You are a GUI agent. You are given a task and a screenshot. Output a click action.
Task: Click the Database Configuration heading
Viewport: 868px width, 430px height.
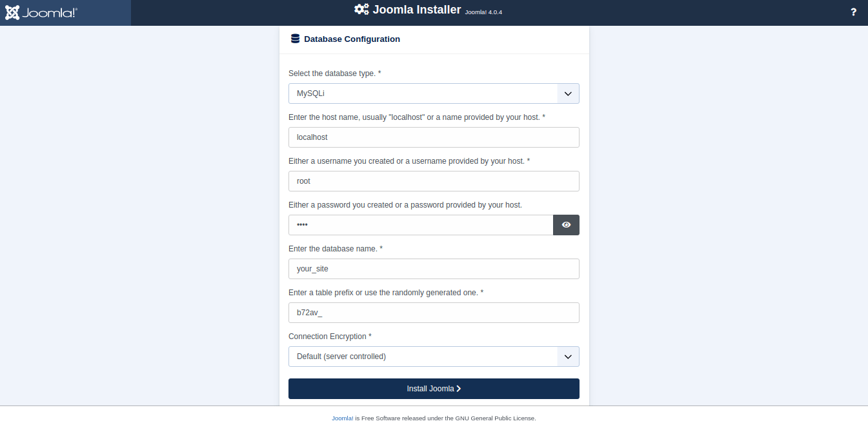(352, 39)
